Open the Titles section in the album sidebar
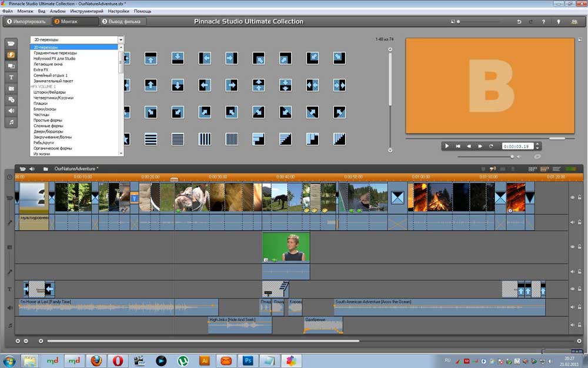Screen dimensions: 588x368 tap(11, 77)
